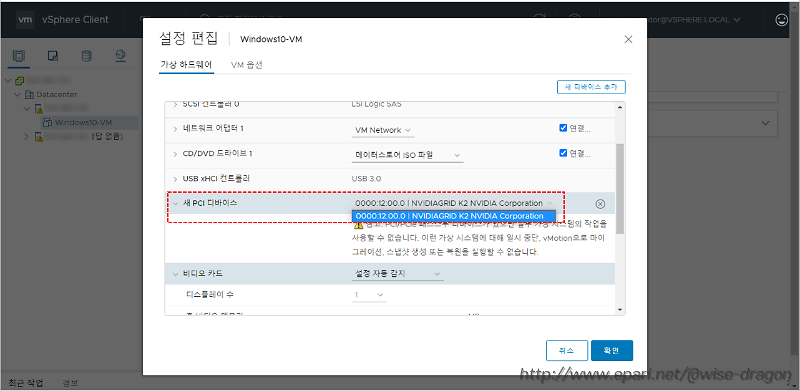Switch to VM 옵션 tab

246,65
